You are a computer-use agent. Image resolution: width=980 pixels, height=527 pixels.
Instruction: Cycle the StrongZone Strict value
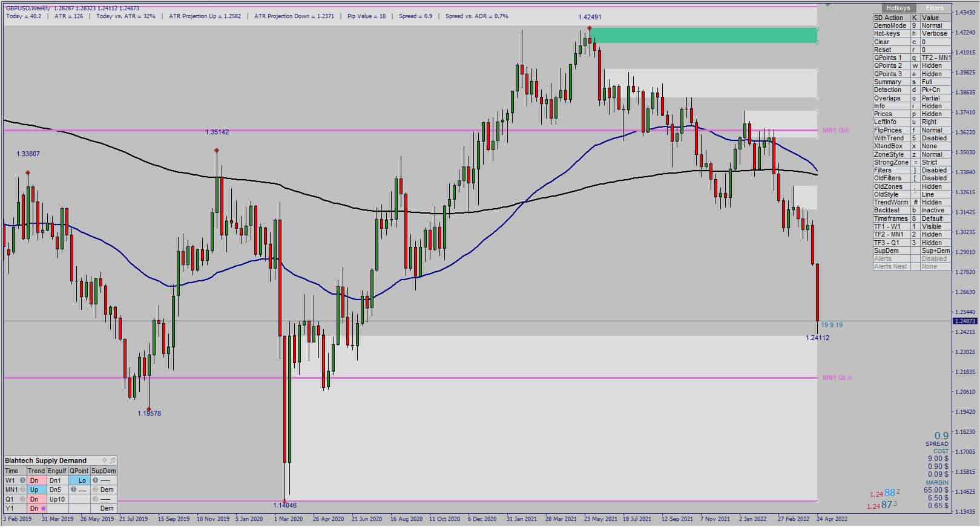pos(935,162)
